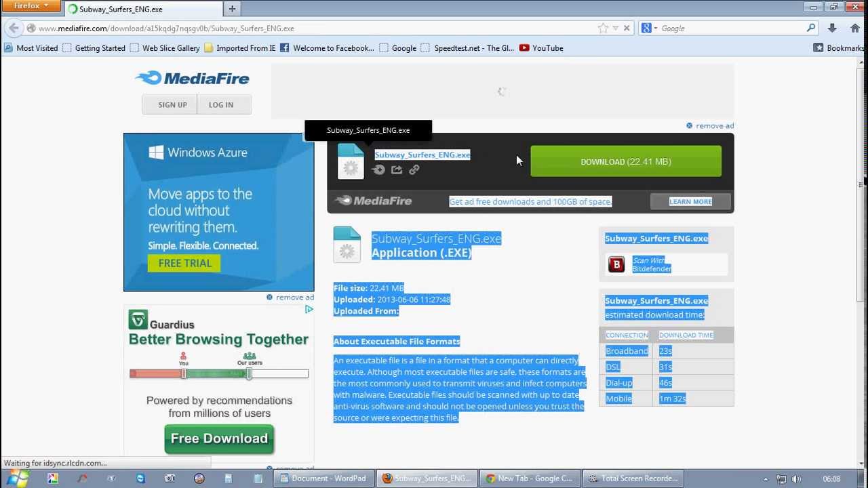Open a new tab with the plus button
This screenshot has width=868, height=488.
point(232,9)
